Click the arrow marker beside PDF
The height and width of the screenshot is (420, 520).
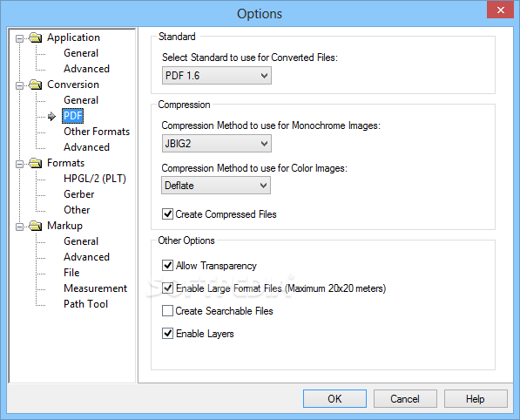[x=51, y=116]
